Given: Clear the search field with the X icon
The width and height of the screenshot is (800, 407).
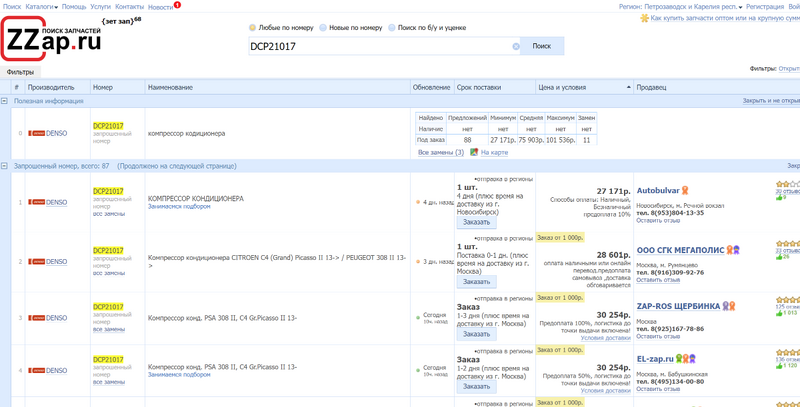Looking at the screenshot, I should [x=516, y=47].
